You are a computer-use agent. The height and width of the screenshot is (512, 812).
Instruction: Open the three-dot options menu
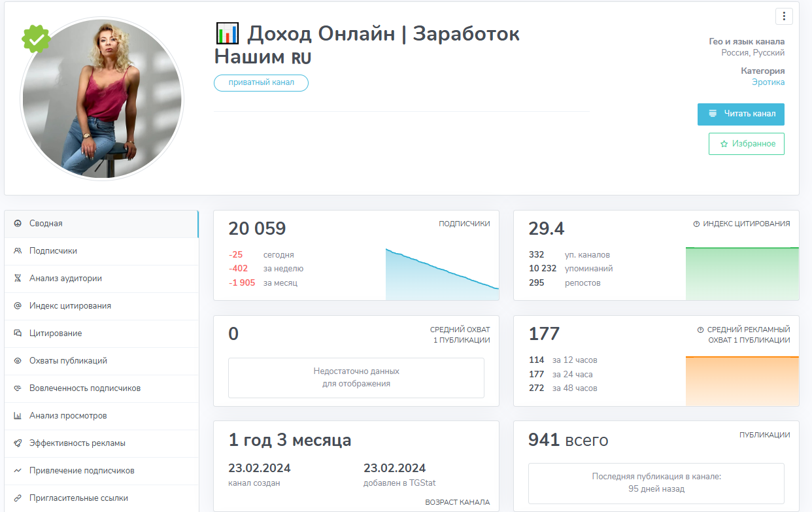click(783, 16)
